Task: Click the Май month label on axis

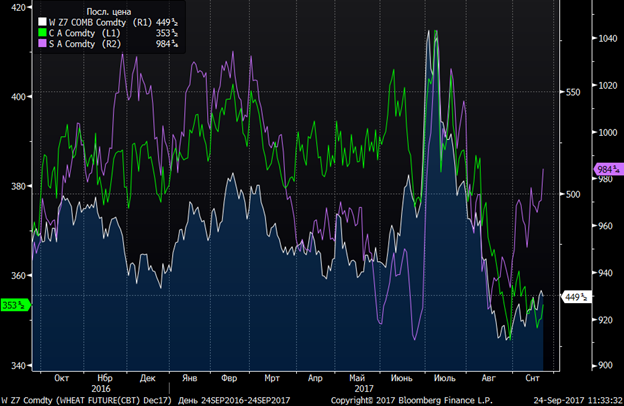Action: (x=357, y=378)
